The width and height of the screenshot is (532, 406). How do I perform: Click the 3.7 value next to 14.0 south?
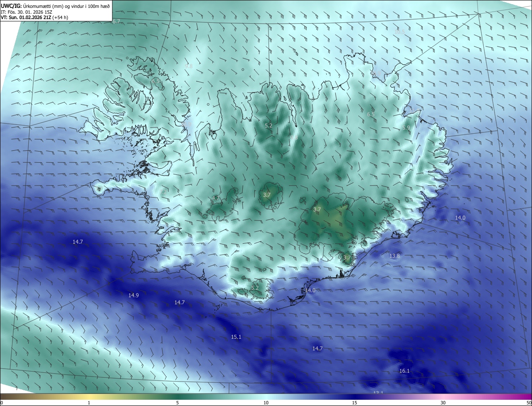[347, 257]
